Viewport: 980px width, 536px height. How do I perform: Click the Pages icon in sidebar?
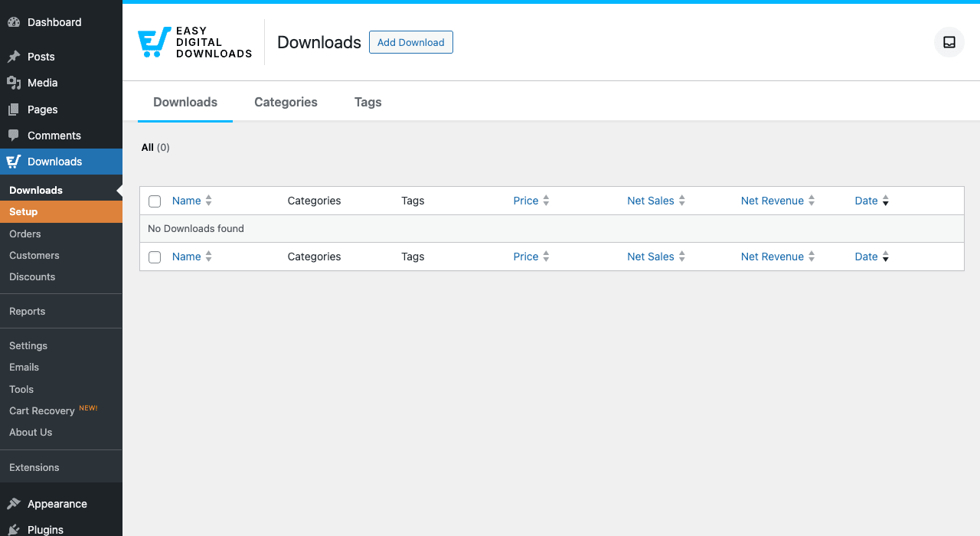14,109
